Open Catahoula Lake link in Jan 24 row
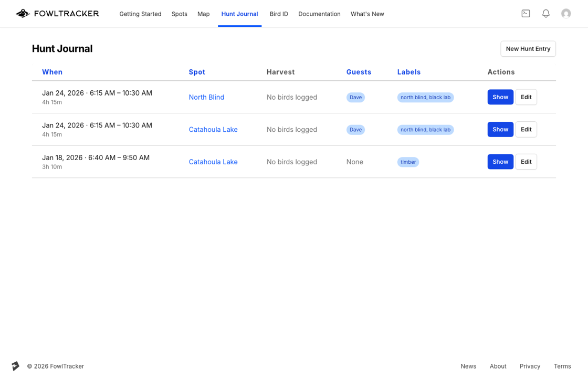588x378 pixels. pyautogui.click(x=213, y=129)
